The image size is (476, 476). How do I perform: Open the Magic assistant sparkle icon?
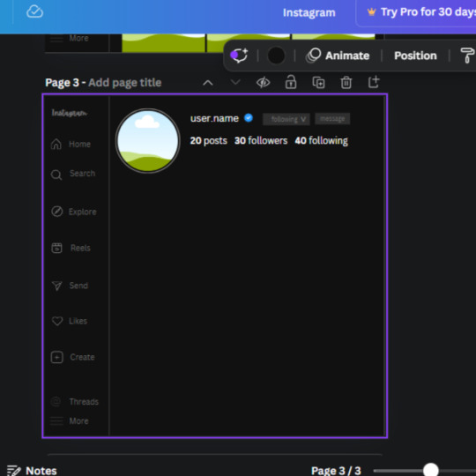pyautogui.click(x=239, y=56)
